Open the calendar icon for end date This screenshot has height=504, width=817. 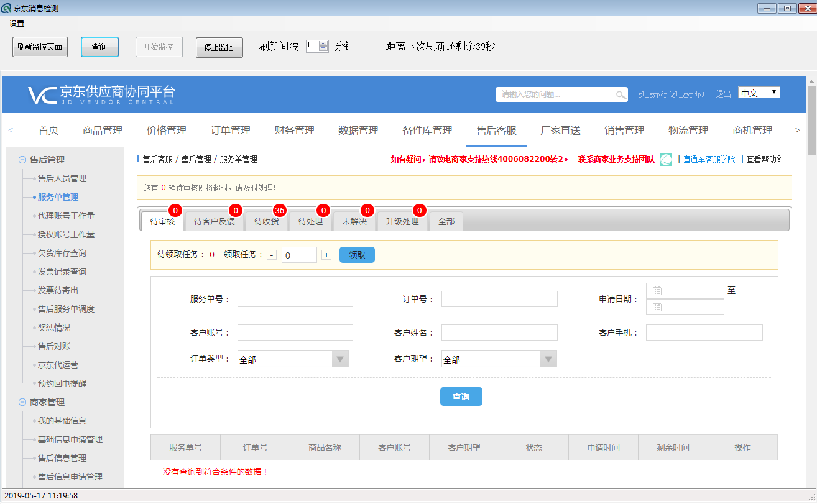[657, 307]
